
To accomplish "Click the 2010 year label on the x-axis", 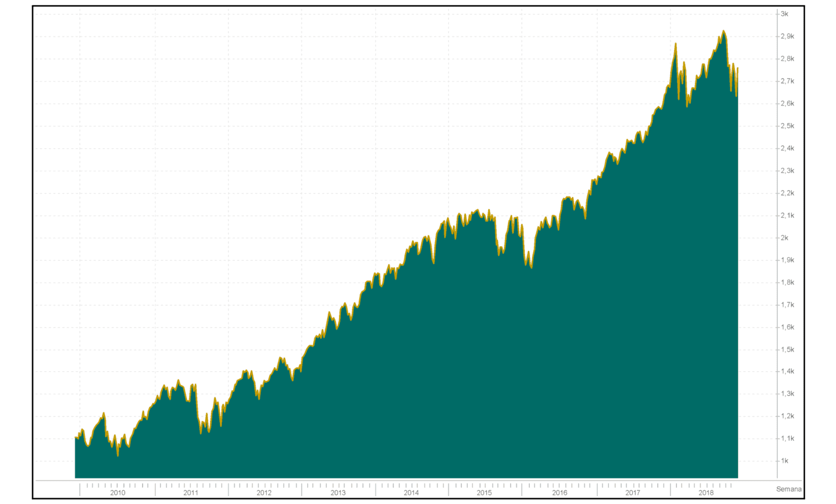I will 118,493.
